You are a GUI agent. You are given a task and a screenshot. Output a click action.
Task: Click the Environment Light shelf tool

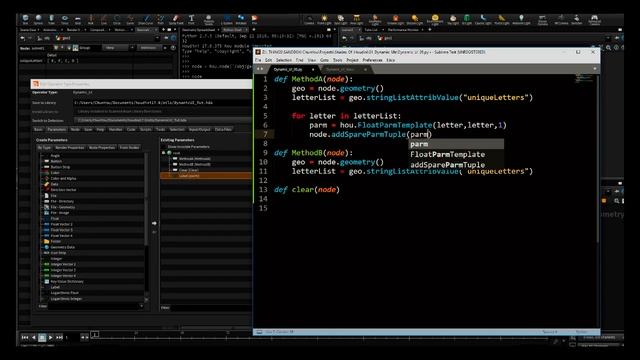435,20
